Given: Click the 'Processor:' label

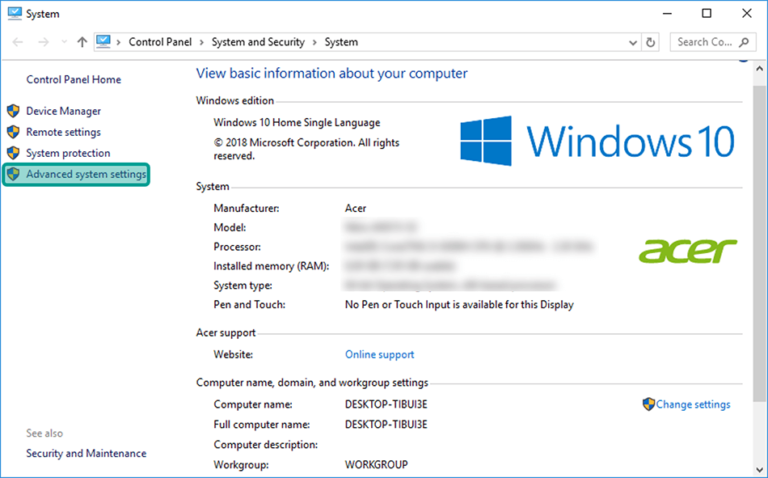Looking at the screenshot, I should click(237, 247).
